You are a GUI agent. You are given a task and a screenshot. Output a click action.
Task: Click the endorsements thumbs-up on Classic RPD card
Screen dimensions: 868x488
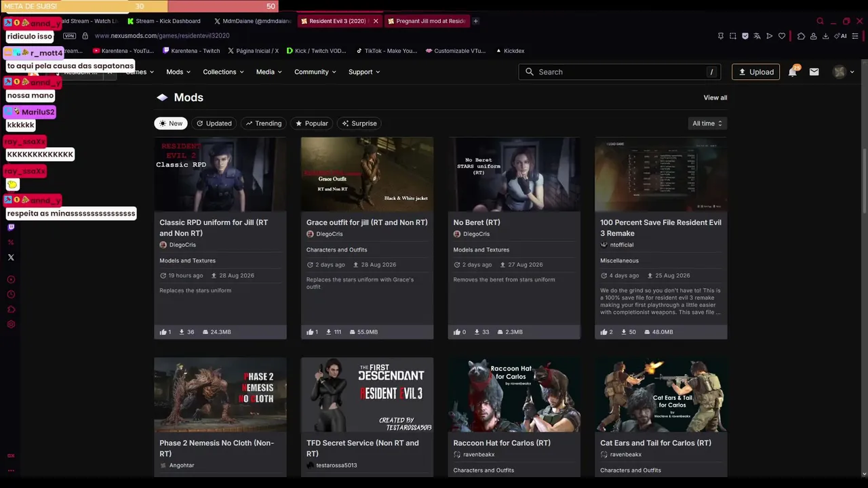[165, 332]
